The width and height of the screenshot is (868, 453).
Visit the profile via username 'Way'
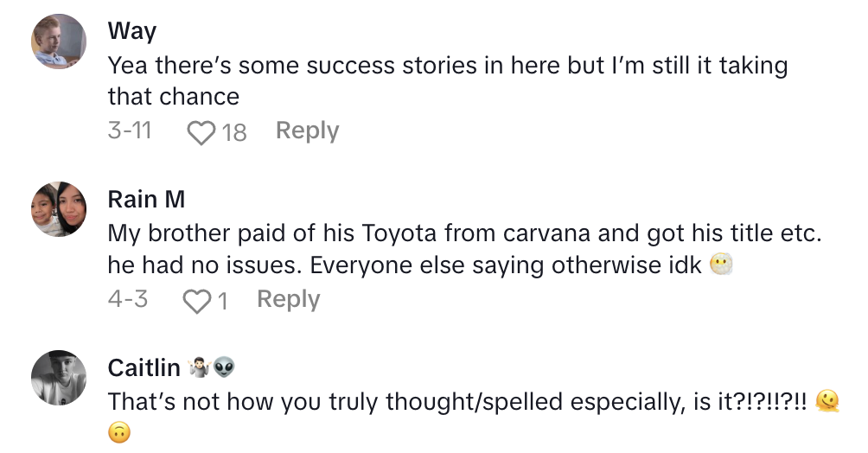coord(132,32)
